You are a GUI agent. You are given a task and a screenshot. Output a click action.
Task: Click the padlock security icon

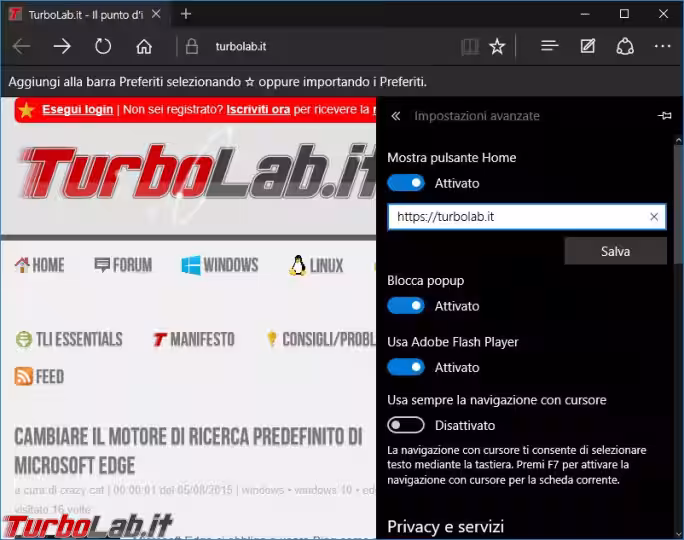tap(192, 46)
